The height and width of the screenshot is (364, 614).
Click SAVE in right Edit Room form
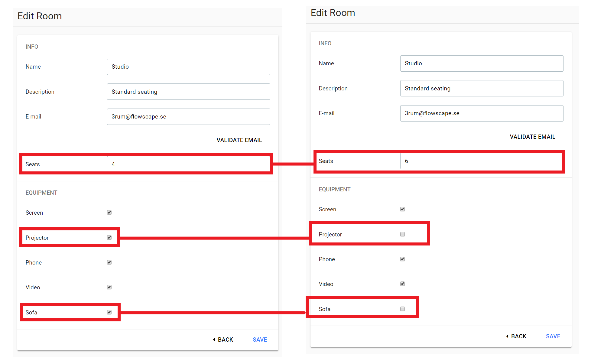click(553, 336)
